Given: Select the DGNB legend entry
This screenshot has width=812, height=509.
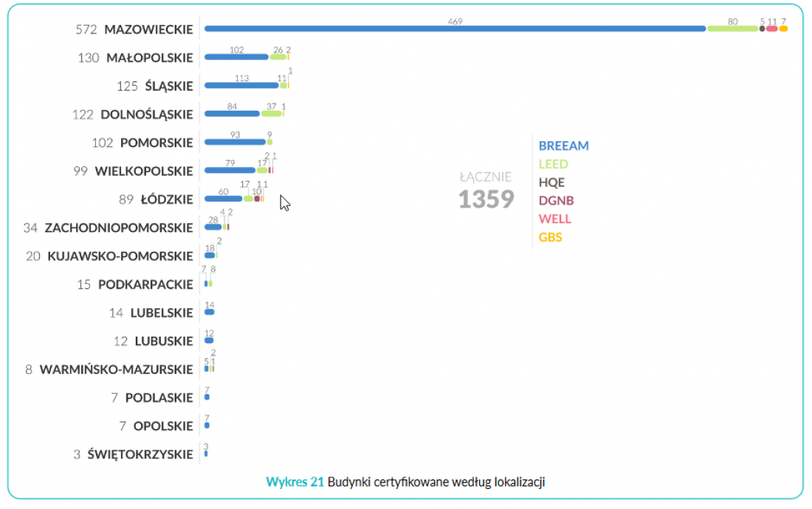Looking at the screenshot, I should coord(556,201).
